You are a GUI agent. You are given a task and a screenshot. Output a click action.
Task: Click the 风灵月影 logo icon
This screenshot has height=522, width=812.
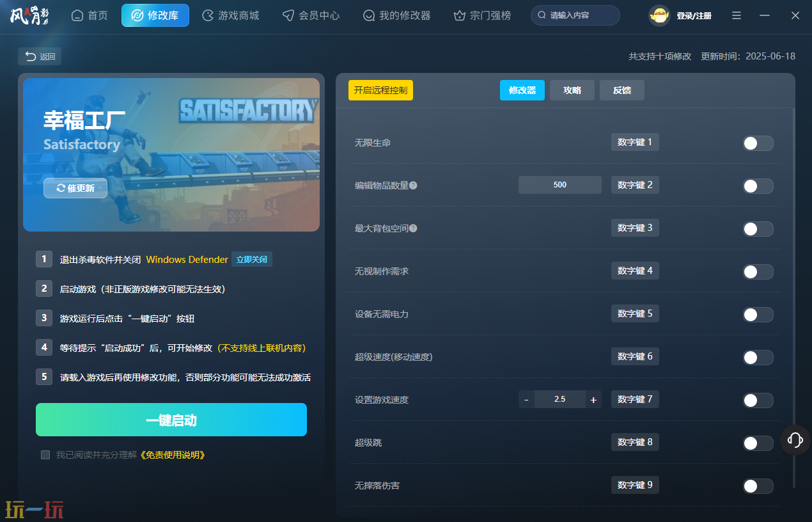click(x=30, y=15)
